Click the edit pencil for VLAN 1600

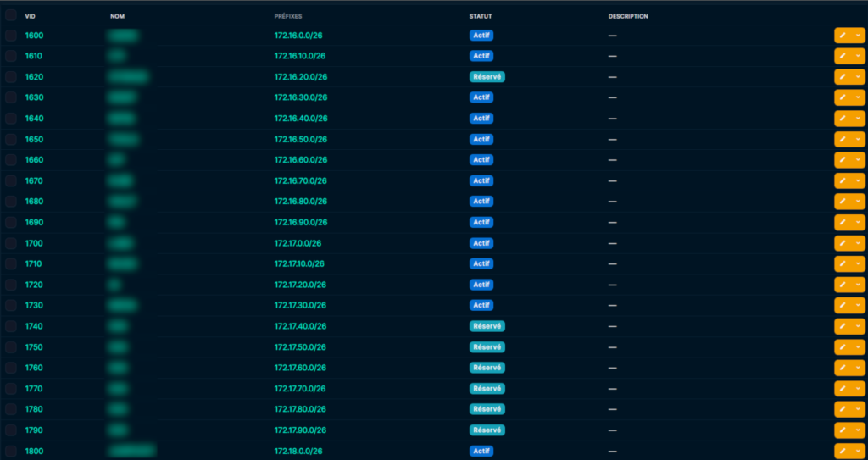[x=843, y=36]
